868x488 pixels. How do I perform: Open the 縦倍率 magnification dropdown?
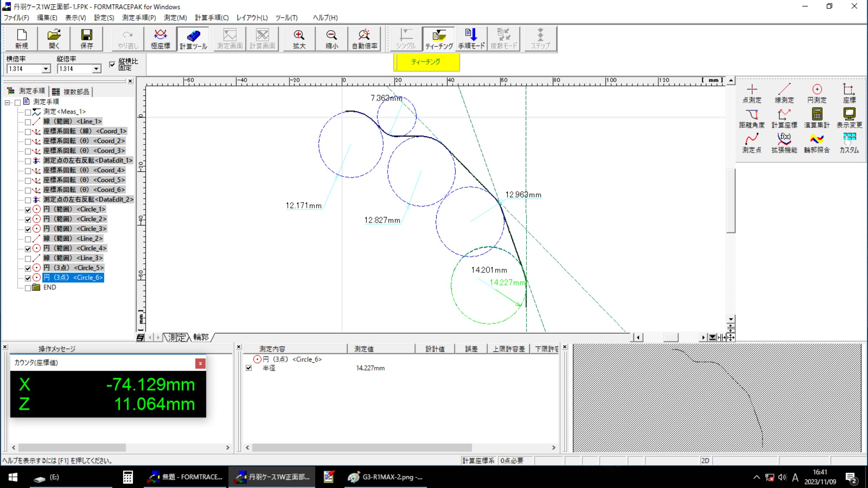(96, 69)
